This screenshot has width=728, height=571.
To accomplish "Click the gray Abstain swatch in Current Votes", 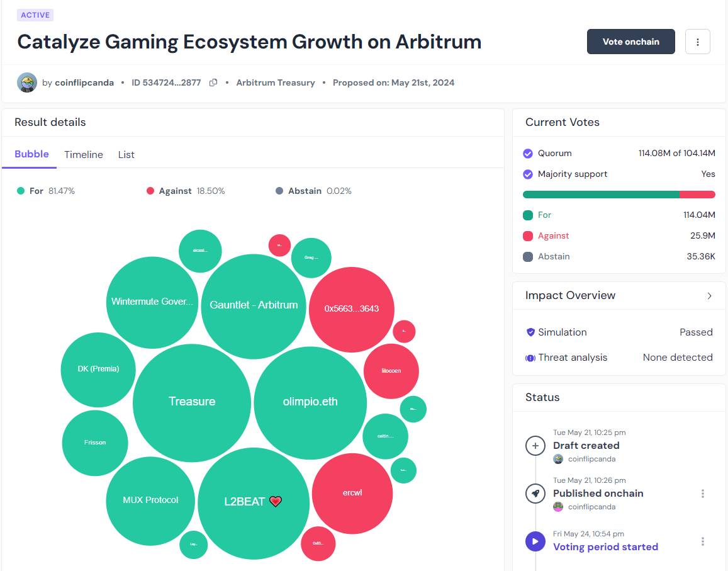I will coord(528,257).
